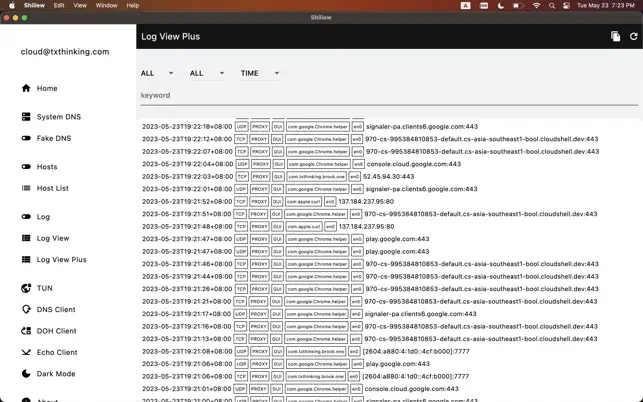Open DNS Client label in sidebar
Image resolution: width=643 pixels, height=402 pixels.
click(x=56, y=309)
